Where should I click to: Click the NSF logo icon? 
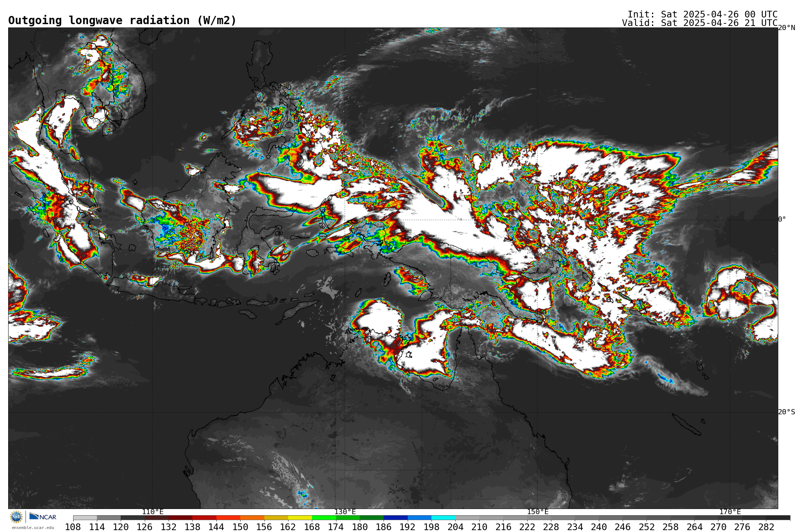(16, 517)
